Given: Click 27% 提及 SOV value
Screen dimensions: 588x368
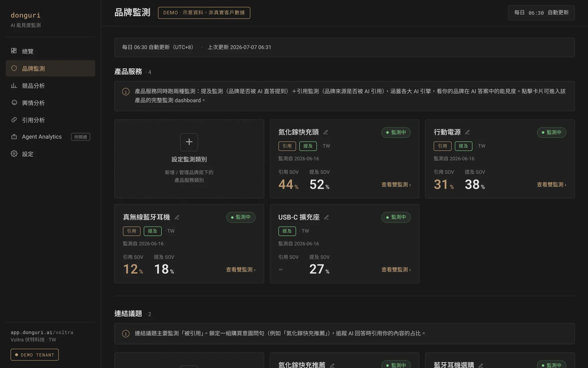Looking at the screenshot, I should coord(319,269).
